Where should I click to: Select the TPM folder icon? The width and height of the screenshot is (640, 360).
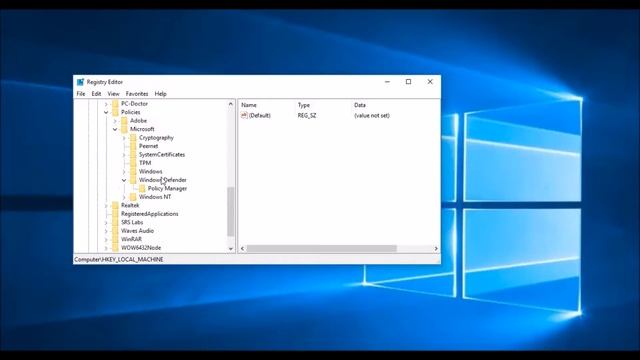tap(133, 163)
